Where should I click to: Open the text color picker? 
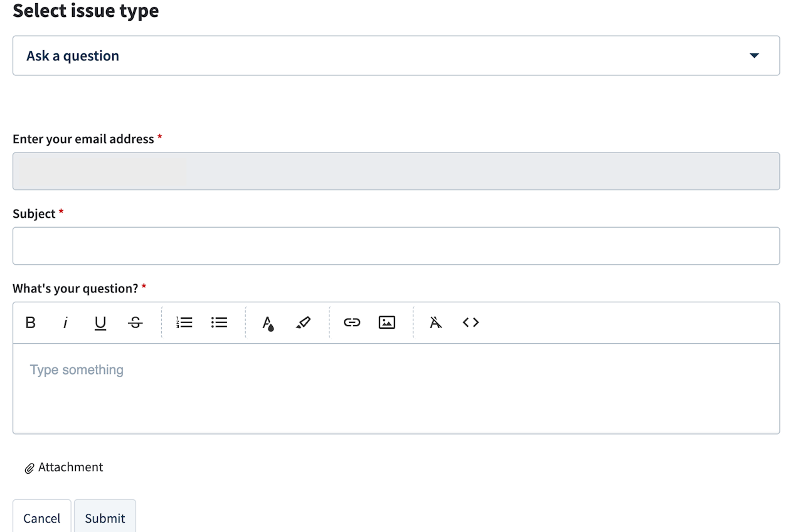(x=269, y=322)
